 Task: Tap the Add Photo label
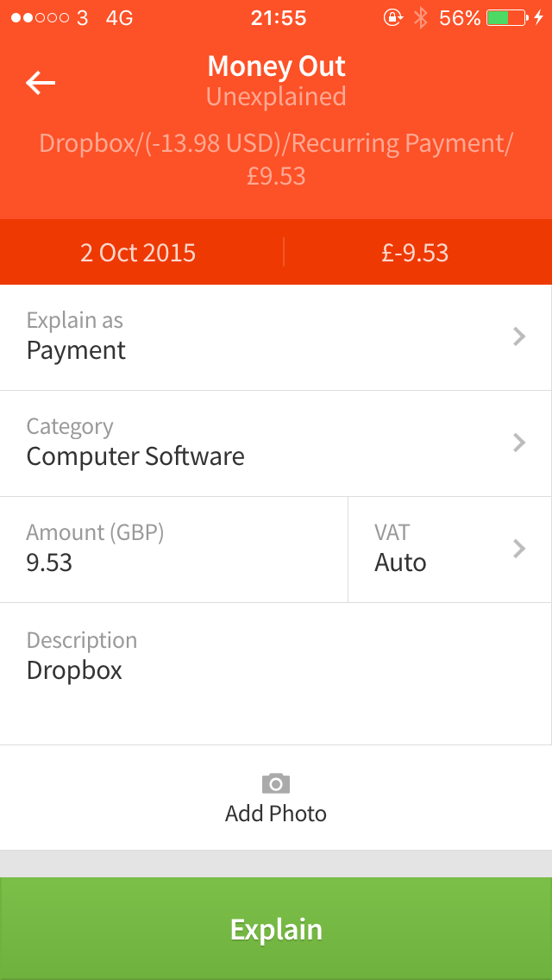click(x=276, y=814)
